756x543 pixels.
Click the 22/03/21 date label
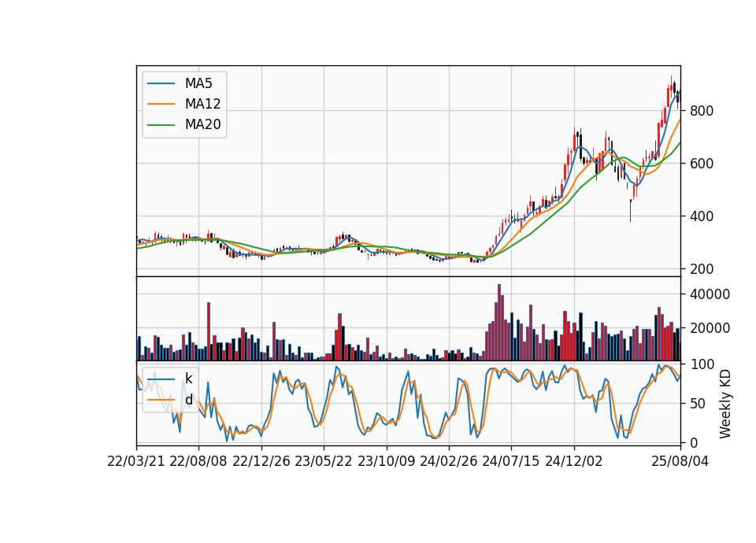(136, 462)
